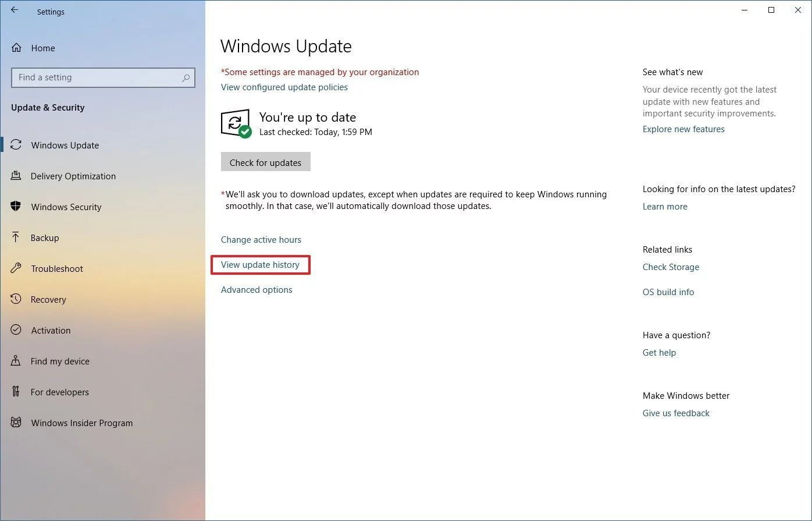Click the Check for updates button
The height and width of the screenshot is (521, 812).
(265, 162)
